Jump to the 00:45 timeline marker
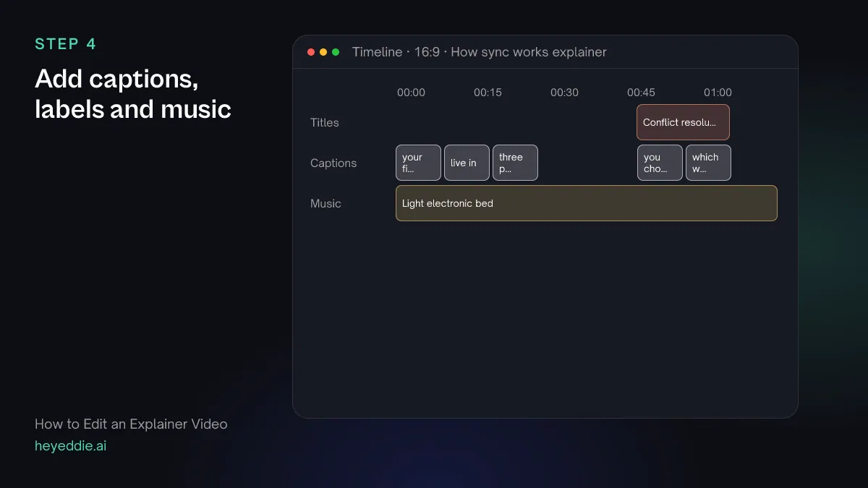 pos(641,93)
